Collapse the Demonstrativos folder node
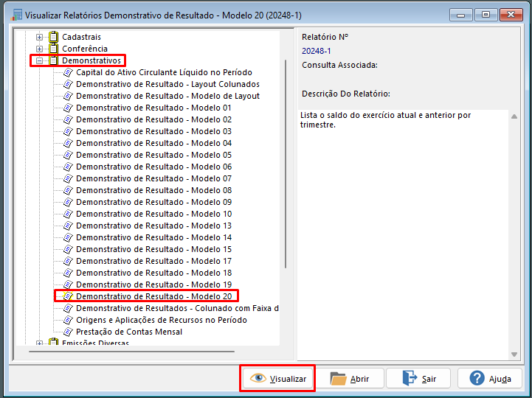The width and height of the screenshot is (532, 398). click(40, 60)
